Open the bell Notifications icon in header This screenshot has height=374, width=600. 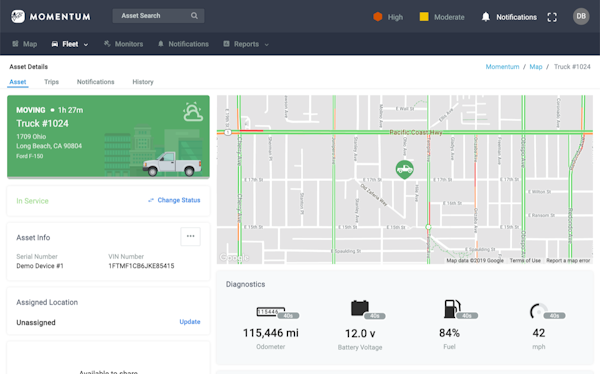pos(486,17)
